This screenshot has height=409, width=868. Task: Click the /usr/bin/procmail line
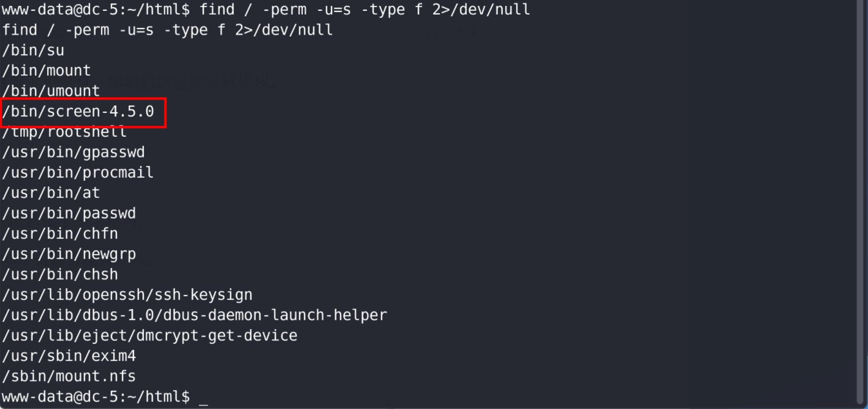click(x=78, y=173)
